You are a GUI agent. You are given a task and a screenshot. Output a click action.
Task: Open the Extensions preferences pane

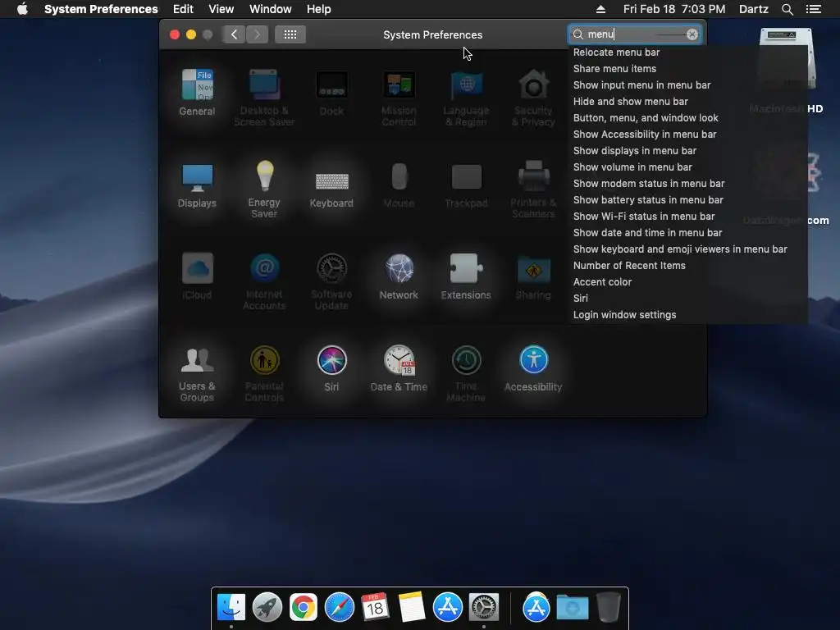tap(466, 276)
